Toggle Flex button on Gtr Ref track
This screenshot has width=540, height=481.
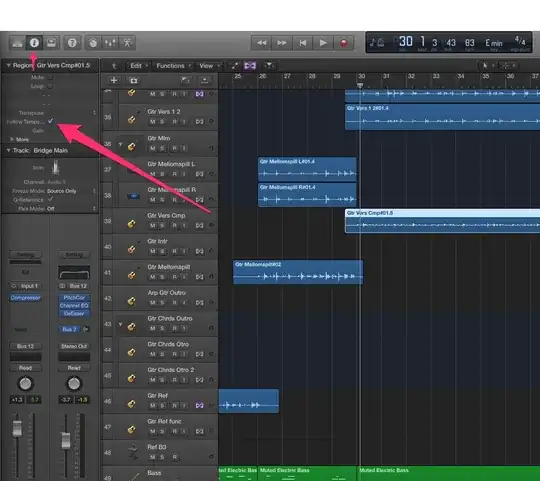(199, 406)
